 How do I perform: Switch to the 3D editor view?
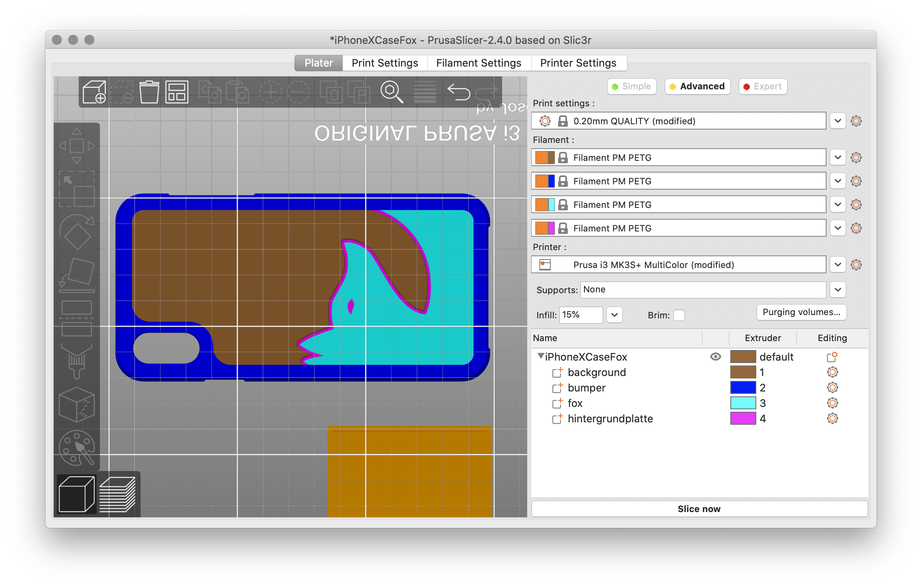pos(77,495)
